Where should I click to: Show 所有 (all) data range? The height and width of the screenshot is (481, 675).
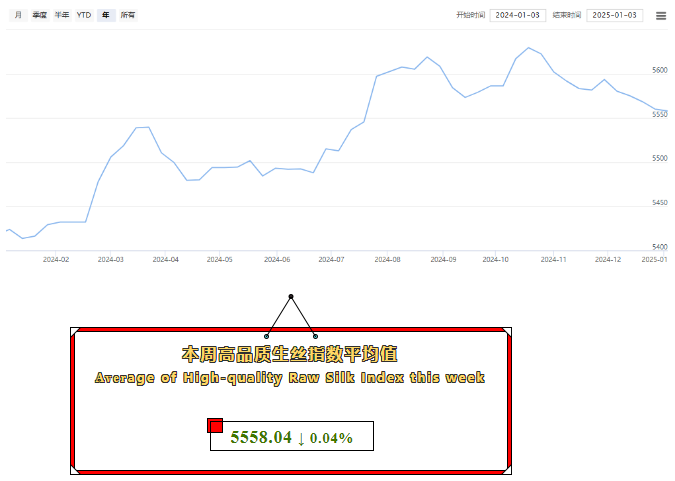128,16
